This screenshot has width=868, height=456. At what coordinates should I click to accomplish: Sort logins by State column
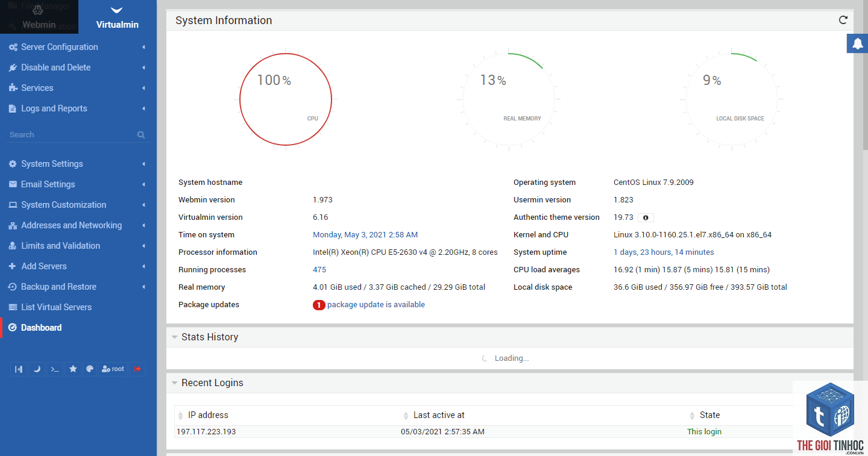tap(709, 415)
